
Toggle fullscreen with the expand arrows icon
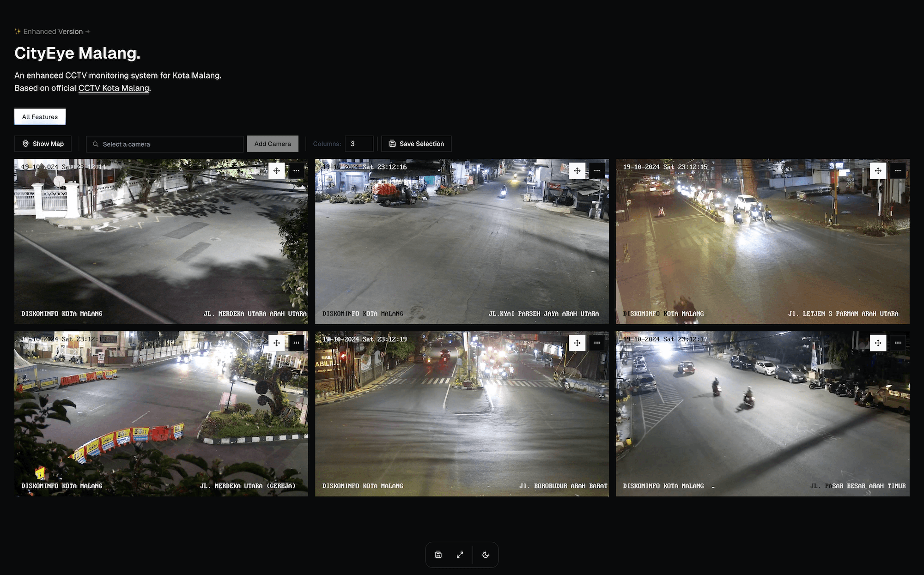(x=460, y=555)
